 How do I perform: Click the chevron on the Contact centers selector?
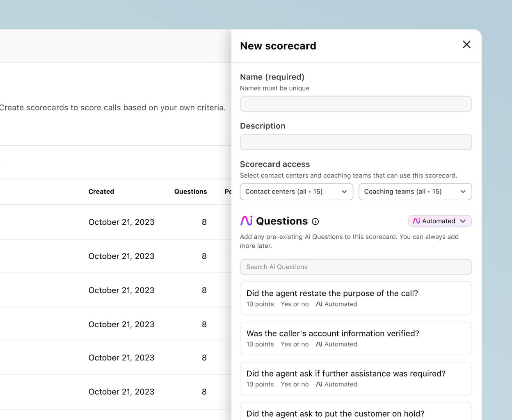click(345, 192)
